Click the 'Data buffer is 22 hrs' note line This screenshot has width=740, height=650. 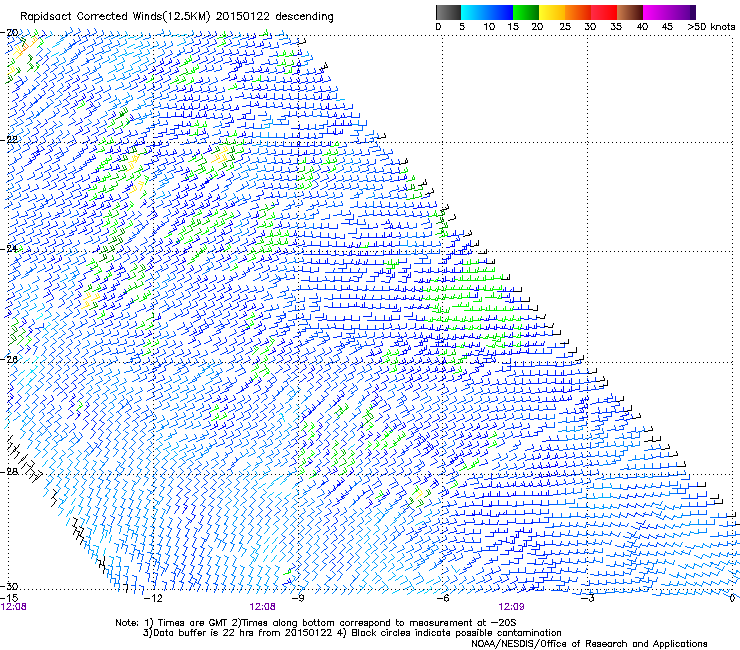352,633
